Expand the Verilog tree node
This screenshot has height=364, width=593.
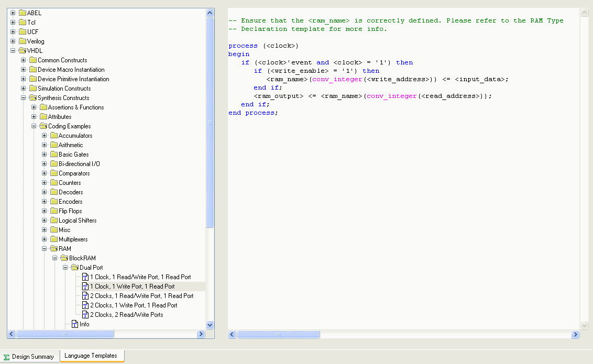click(13, 41)
